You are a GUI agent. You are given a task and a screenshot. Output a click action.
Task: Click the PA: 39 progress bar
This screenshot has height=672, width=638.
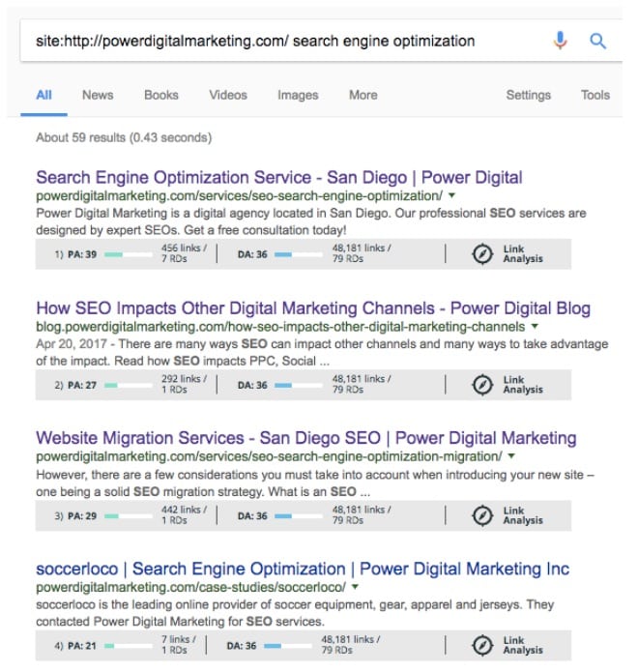pos(129,254)
